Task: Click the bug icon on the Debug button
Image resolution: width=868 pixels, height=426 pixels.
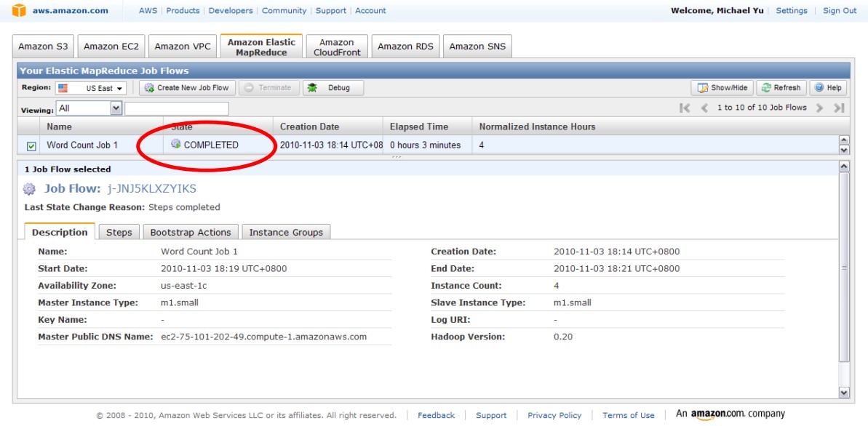Action: 312,87
